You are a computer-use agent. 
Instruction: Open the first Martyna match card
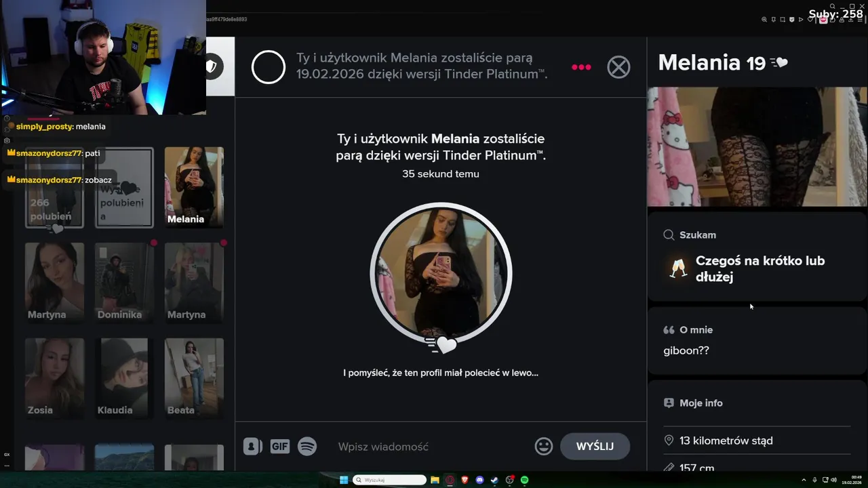[x=54, y=282]
